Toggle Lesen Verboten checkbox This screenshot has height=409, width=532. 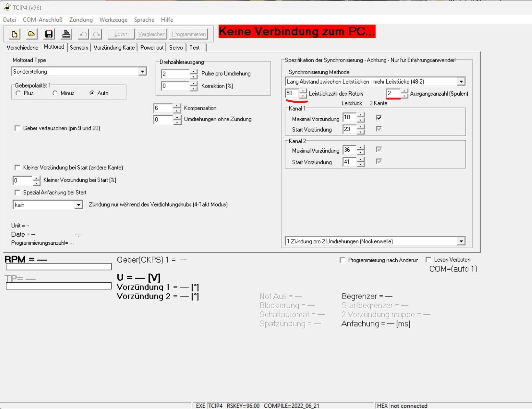click(428, 260)
